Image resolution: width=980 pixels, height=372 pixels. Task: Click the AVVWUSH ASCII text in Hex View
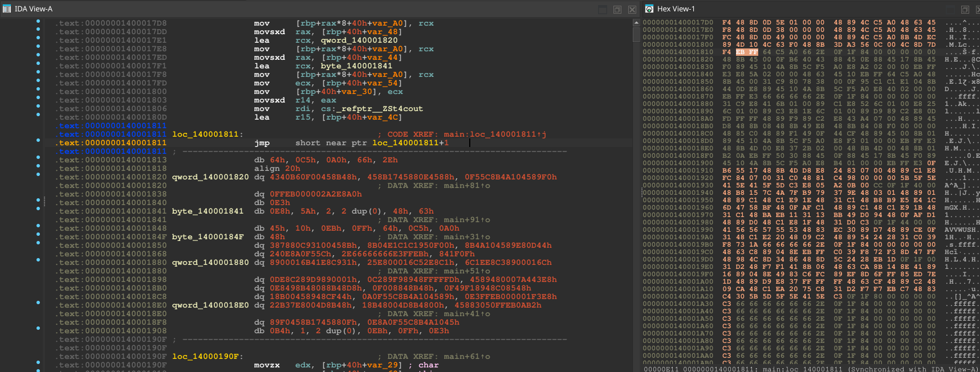[x=959, y=230]
